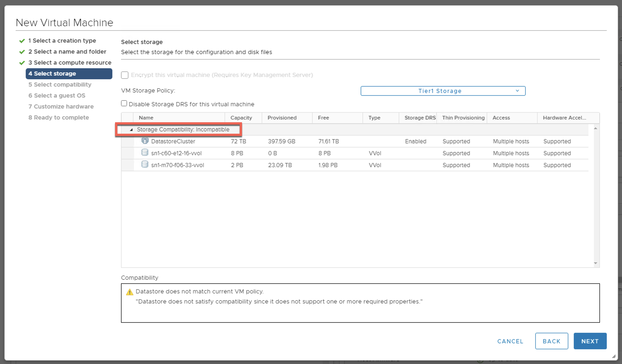Image resolution: width=622 pixels, height=364 pixels.
Task: Click green checkmark beside name and folder step
Action: click(22, 52)
